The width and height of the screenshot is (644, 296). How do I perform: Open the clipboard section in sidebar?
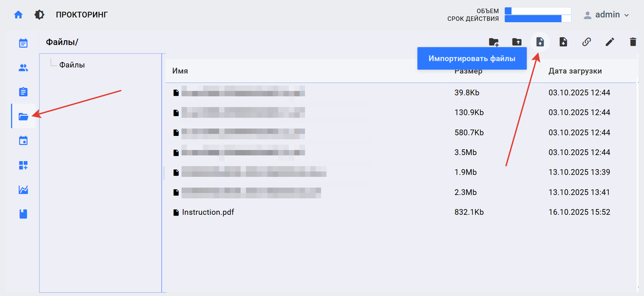pyautogui.click(x=23, y=92)
